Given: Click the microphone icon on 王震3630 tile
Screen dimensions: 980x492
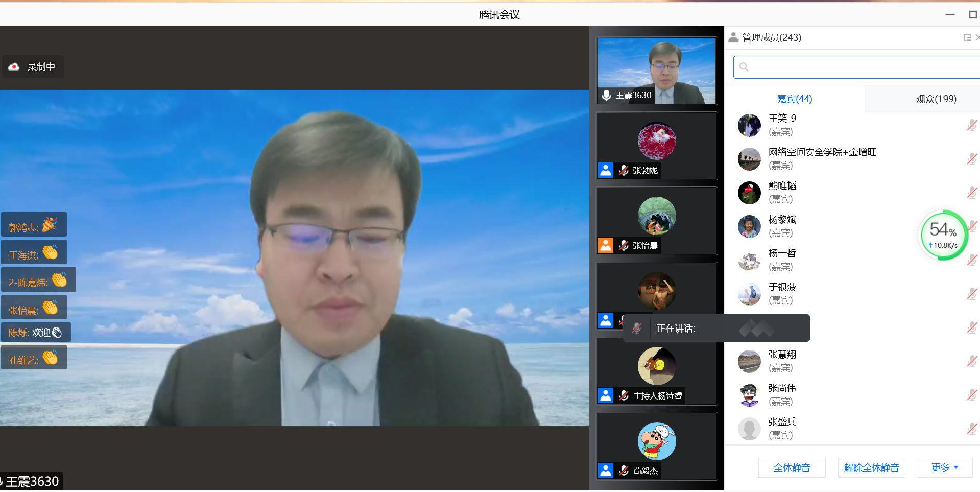Looking at the screenshot, I should [x=606, y=96].
